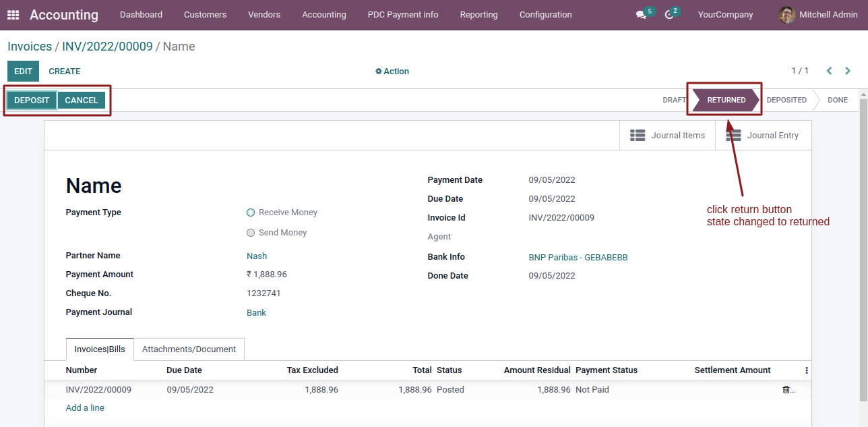The width and height of the screenshot is (868, 427).
Task: Click Mitchell Admin's avatar picture
Action: tap(786, 15)
